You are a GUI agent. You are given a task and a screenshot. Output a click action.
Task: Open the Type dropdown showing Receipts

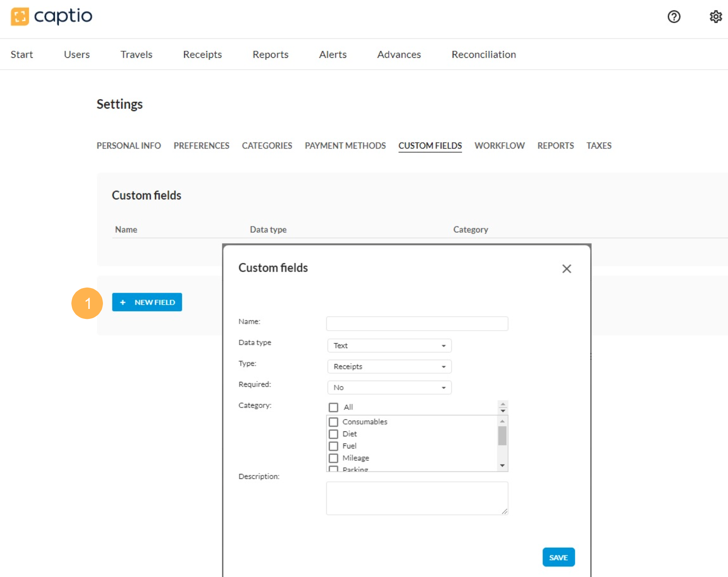tap(389, 366)
